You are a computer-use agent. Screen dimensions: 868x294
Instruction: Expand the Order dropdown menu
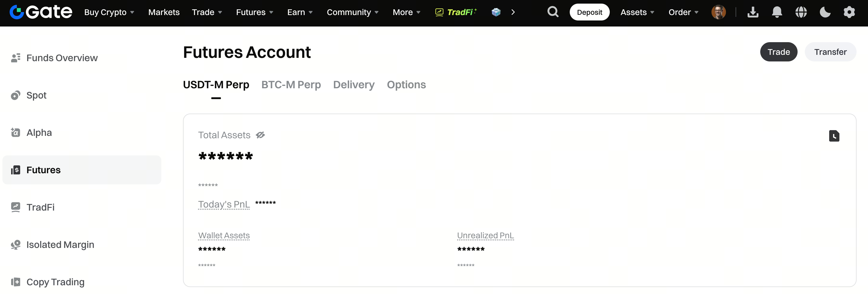click(x=683, y=12)
